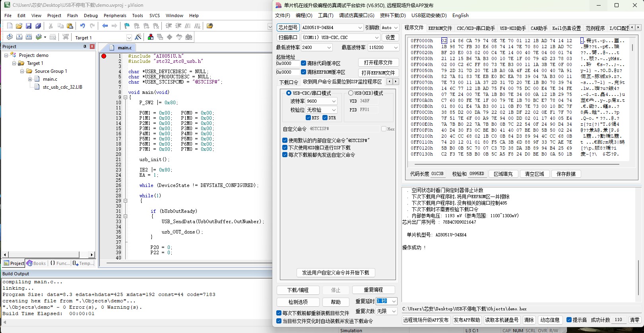Switch to the EEPROM文件 tab
Viewport: 644px width, 333px height.
[x=440, y=28]
